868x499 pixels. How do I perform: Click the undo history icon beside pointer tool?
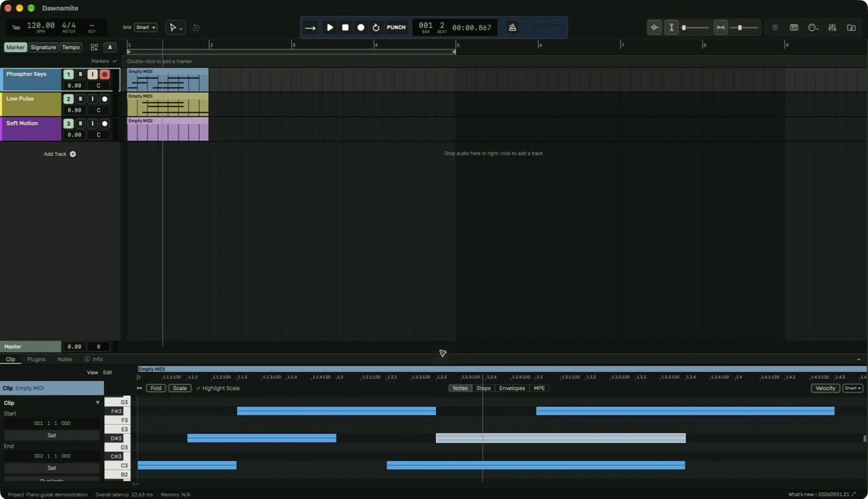point(196,27)
